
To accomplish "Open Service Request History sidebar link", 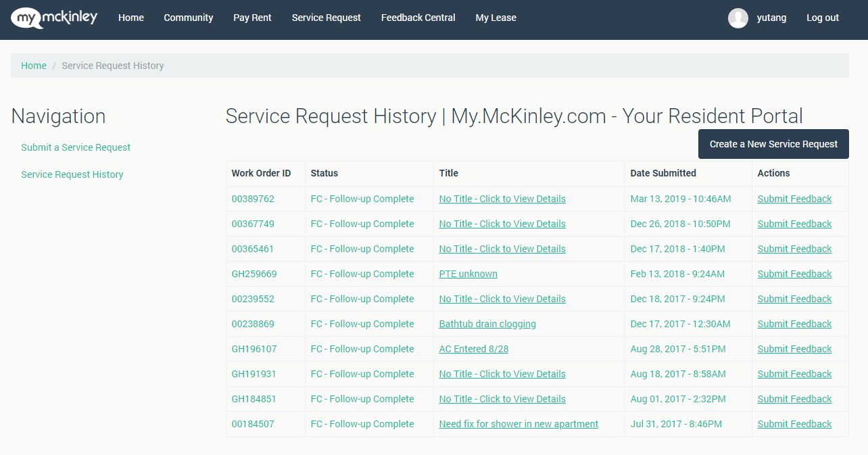I will [x=72, y=174].
